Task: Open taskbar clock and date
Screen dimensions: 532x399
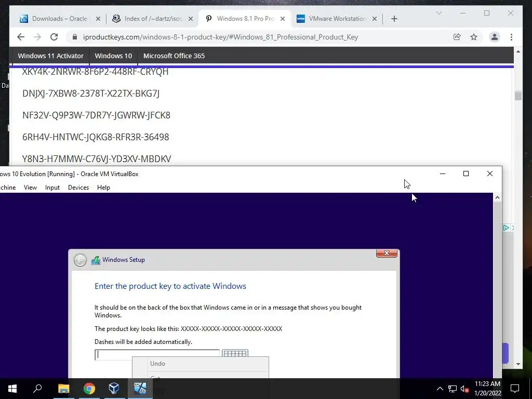Action: [487, 389]
